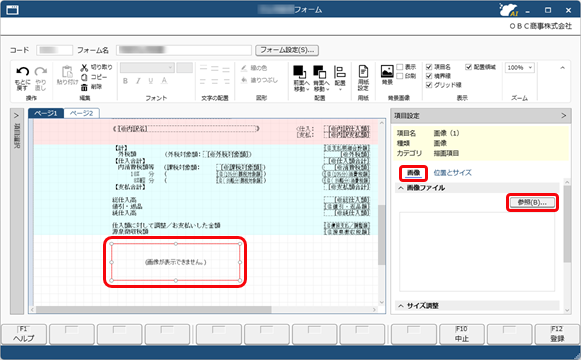Toggle the 配置領域 checkbox
581x360 pixels.
(x=468, y=67)
